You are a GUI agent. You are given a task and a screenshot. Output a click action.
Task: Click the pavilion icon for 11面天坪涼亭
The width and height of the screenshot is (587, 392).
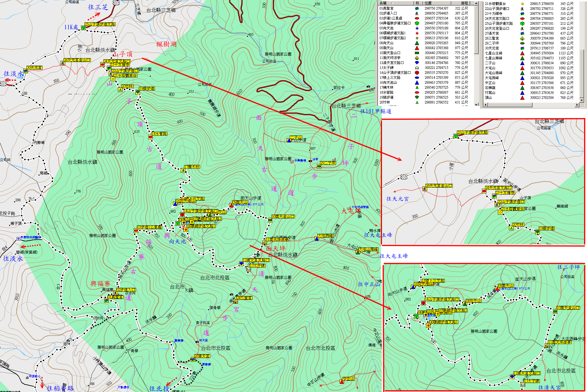tap(417, 58)
